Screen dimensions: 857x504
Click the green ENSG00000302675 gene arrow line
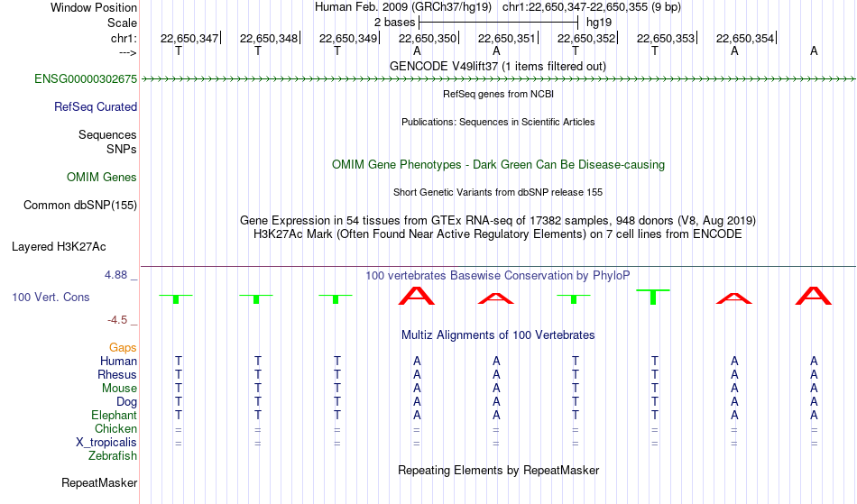(x=498, y=79)
